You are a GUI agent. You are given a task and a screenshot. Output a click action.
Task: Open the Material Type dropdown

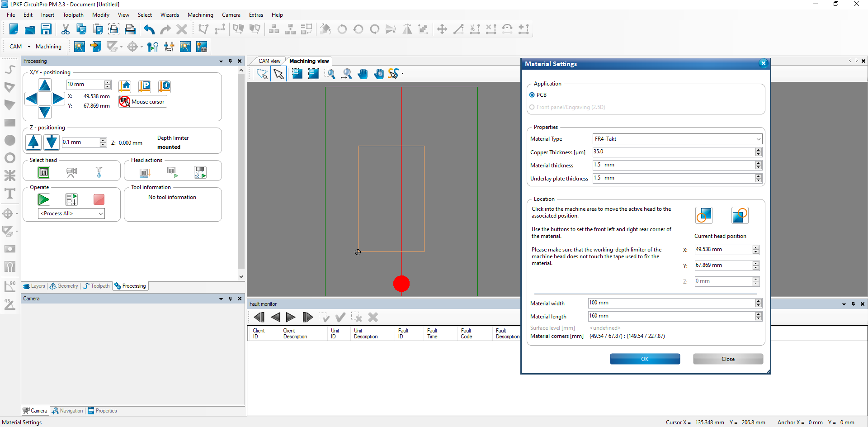677,139
